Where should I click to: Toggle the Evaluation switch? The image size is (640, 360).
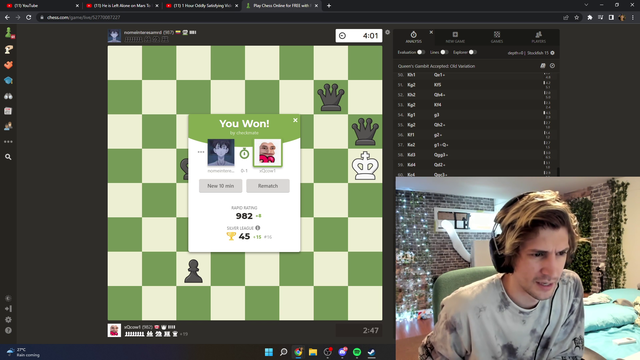(x=420, y=52)
